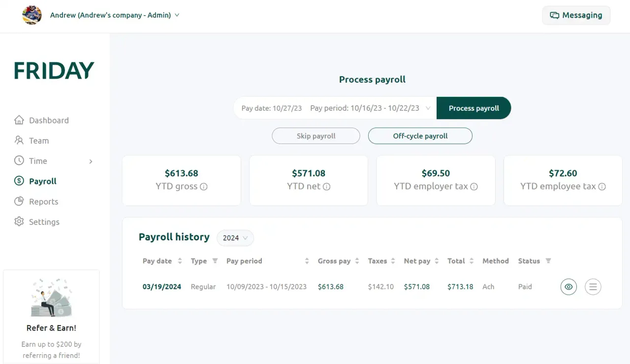Image resolution: width=630 pixels, height=364 pixels.
Task: Open the 2024 year dropdown
Action: [235, 238]
